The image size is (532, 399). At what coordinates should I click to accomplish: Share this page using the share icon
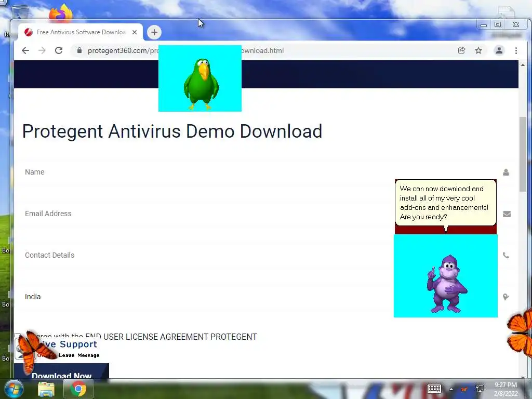[461, 50]
